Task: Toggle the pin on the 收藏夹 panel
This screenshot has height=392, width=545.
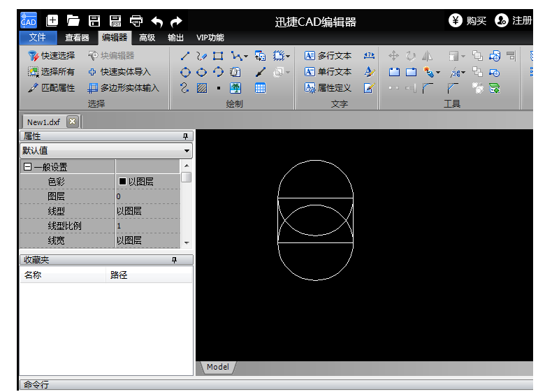Action: click(175, 260)
